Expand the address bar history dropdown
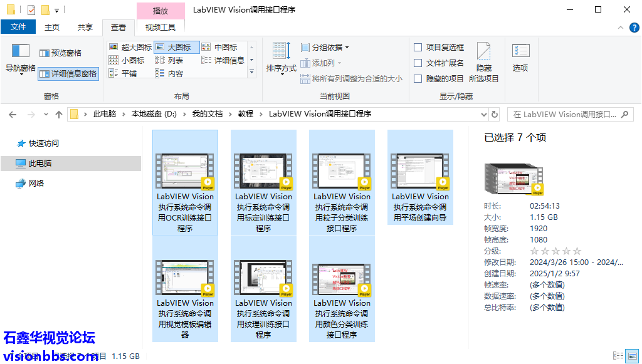Viewport: 642px width, 364px height. tap(483, 114)
